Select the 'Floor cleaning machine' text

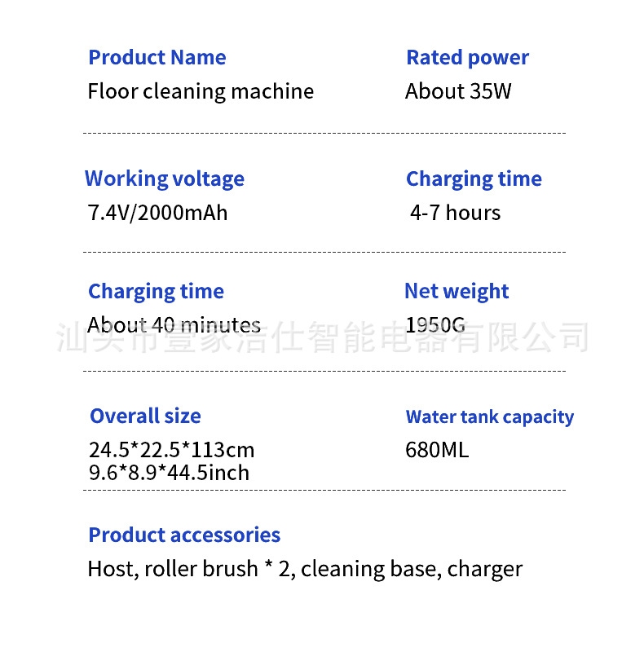pyautogui.click(x=201, y=91)
